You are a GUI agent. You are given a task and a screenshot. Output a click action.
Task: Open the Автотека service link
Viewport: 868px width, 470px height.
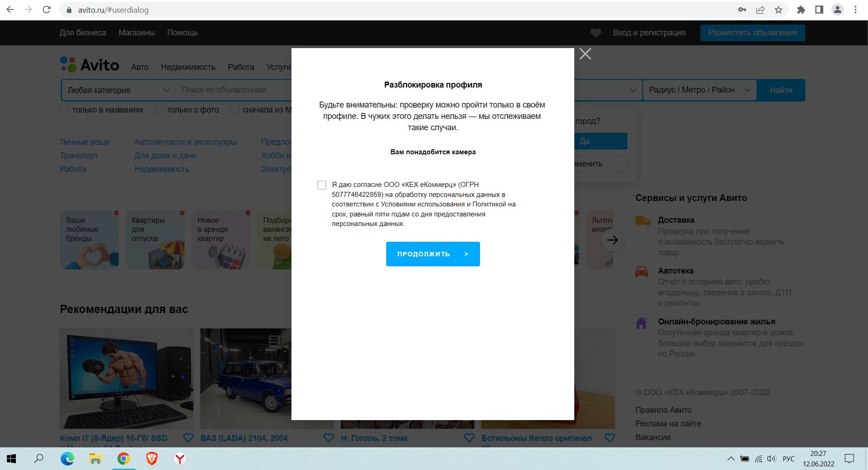[676, 271]
